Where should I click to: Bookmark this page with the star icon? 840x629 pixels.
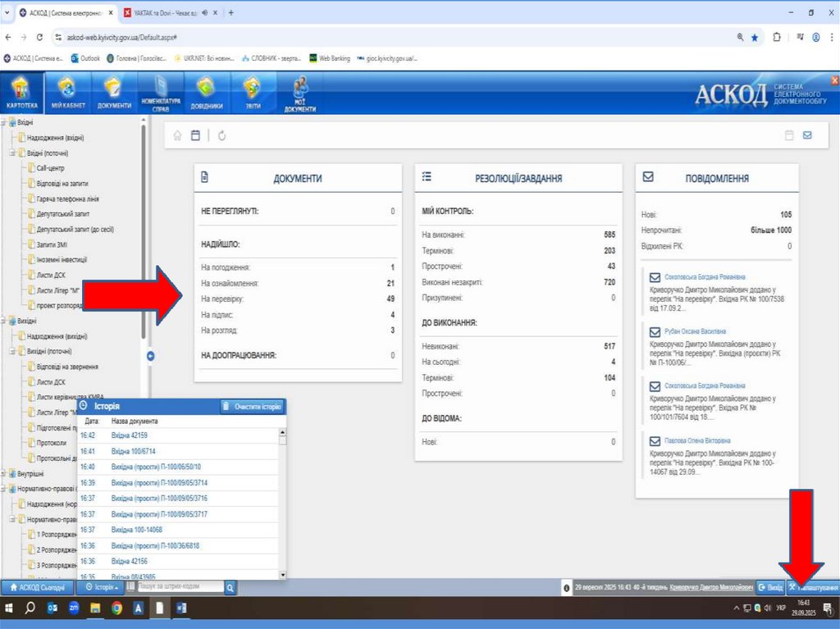coord(755,38)
